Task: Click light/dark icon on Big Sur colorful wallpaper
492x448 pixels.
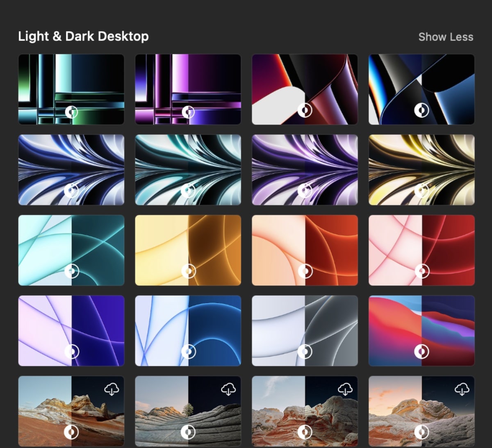Action: tap(421, 351)
